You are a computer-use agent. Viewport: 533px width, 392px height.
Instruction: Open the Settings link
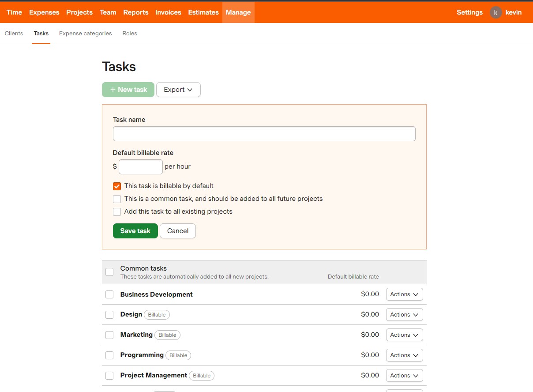tap(469, 12)
